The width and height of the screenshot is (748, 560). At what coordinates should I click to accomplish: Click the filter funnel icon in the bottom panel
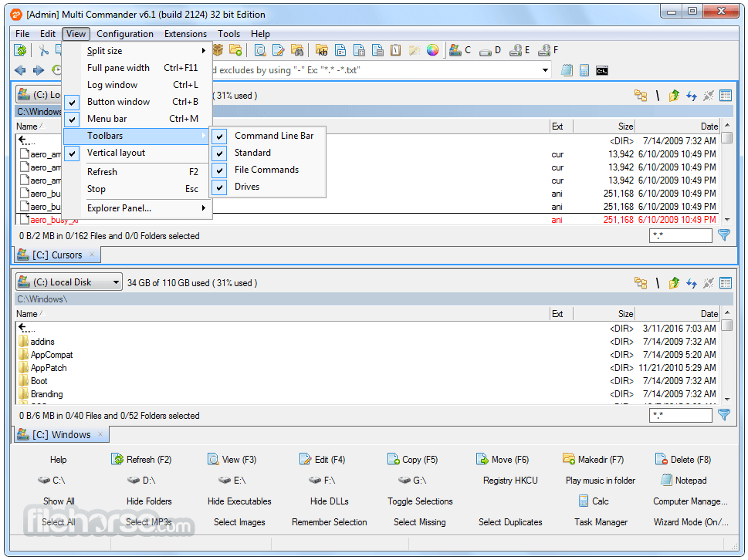[724, 415]
